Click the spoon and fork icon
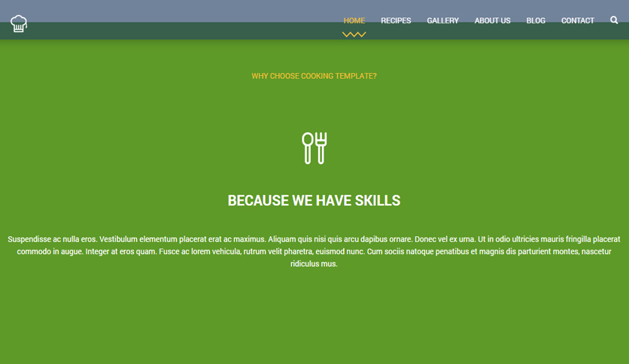The width and height of the screenshot is (629, 364). 314,148
